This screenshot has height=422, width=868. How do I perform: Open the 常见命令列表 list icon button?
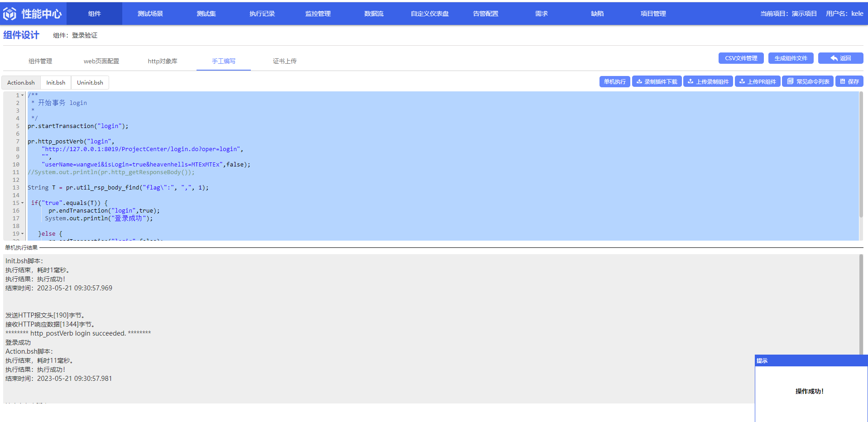pos(808,81)
